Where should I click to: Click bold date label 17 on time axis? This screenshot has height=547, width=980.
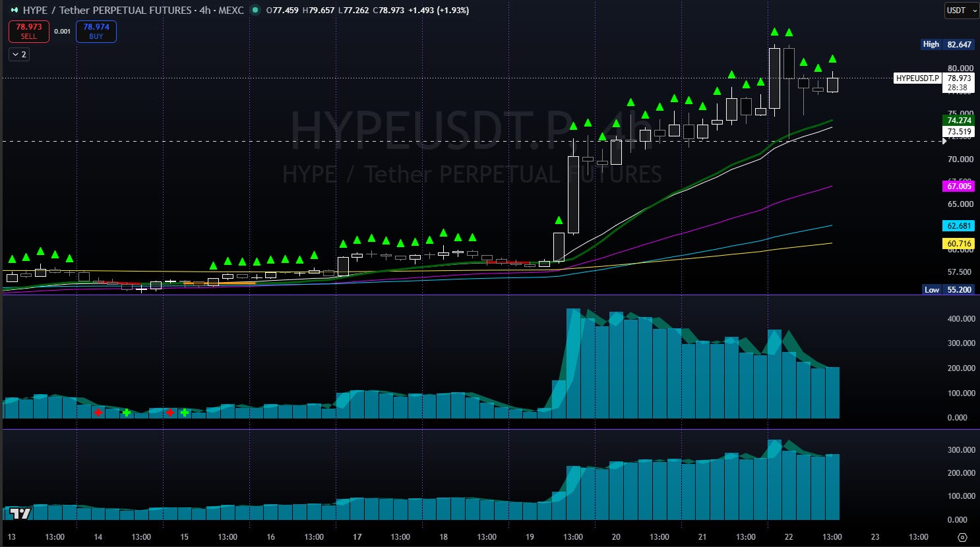tap(357, 537)
